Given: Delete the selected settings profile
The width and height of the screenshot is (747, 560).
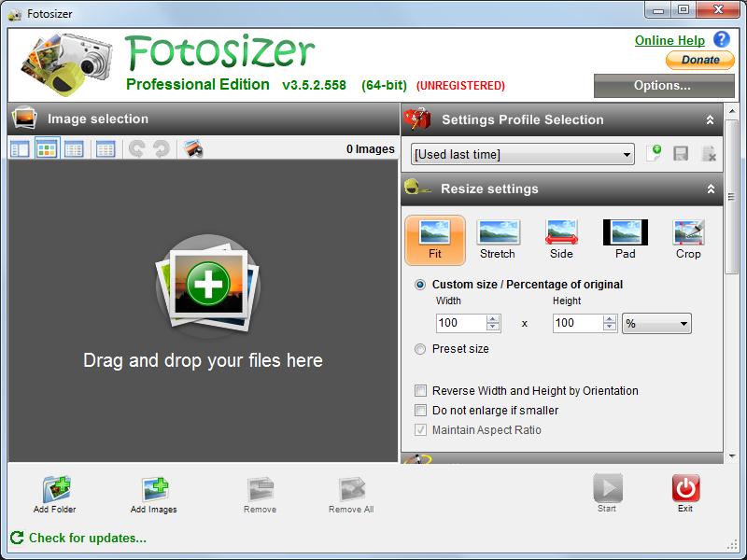Looking at the screenshot, I should point(711,154).
